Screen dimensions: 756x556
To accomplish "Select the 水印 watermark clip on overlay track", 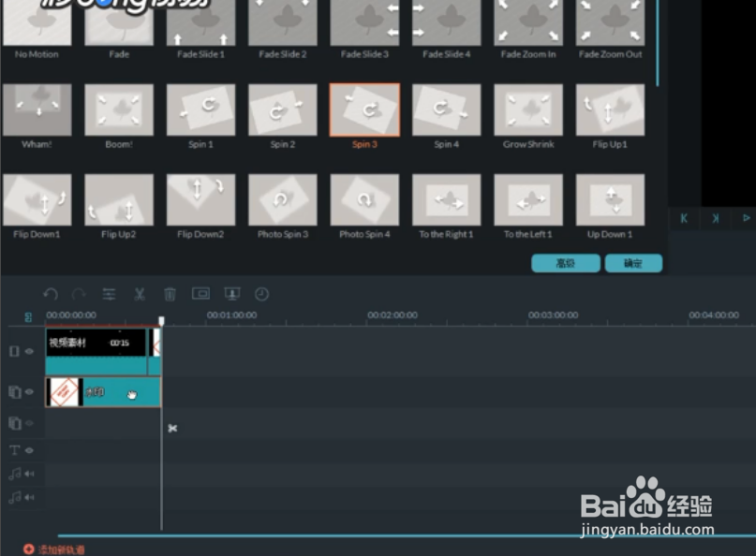I will (x=103, y=392).
